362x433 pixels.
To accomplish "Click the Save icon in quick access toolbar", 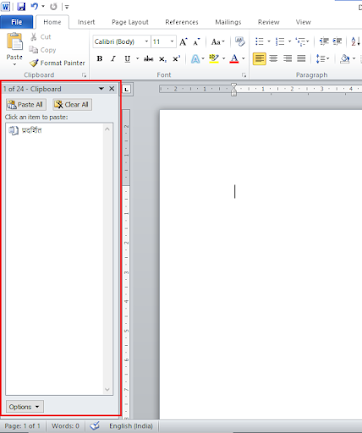I will [21, 6].
